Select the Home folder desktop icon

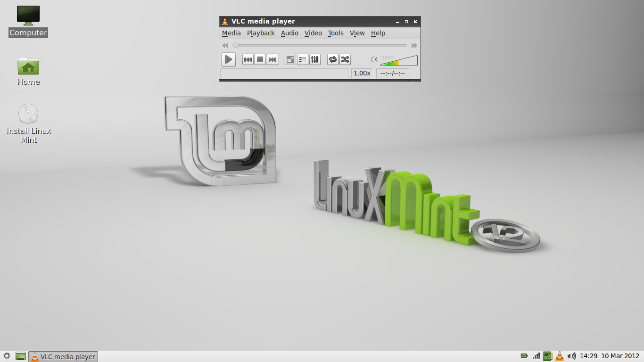[x=28, y=71]
